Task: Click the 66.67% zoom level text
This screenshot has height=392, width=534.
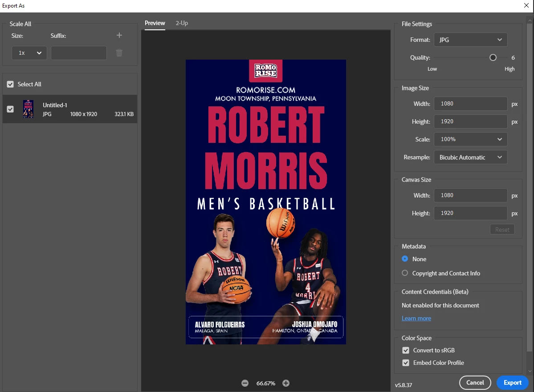Action: [x=265, y=383]
